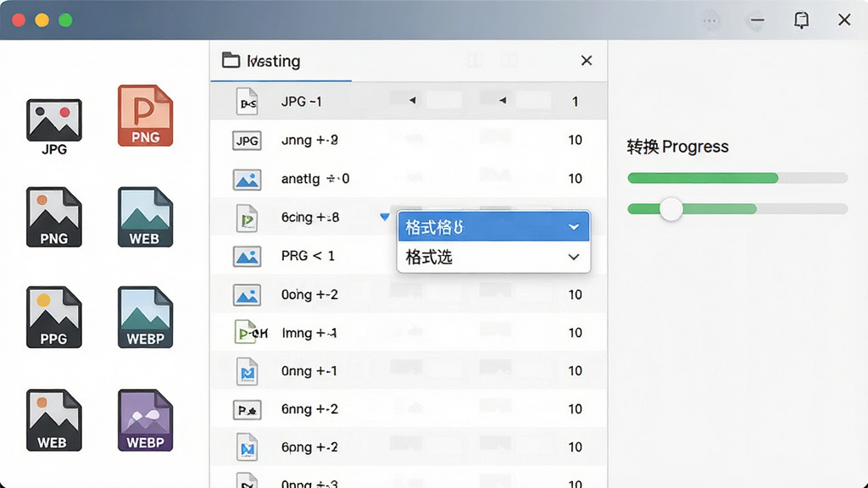Click the picture icon in the 0ong +-2 row
The image size is (868, 488).
click(247, 296)
